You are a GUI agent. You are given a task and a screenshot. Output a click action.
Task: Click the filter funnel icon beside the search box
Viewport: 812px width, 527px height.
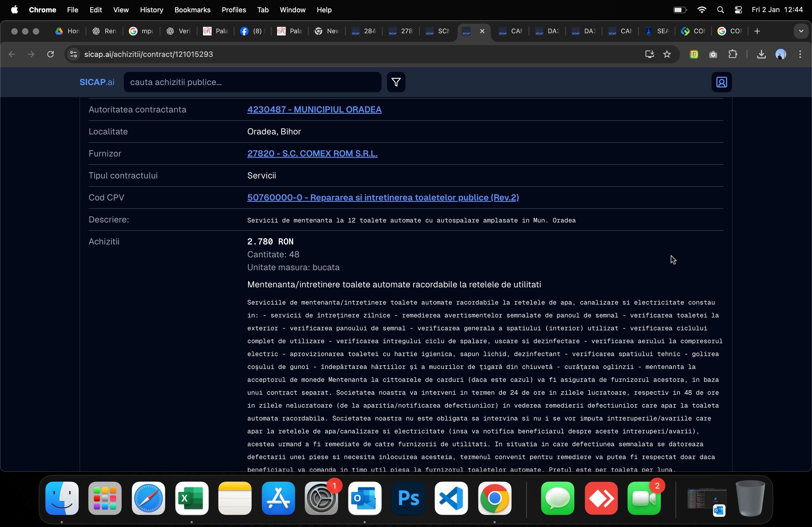point(396,82)
